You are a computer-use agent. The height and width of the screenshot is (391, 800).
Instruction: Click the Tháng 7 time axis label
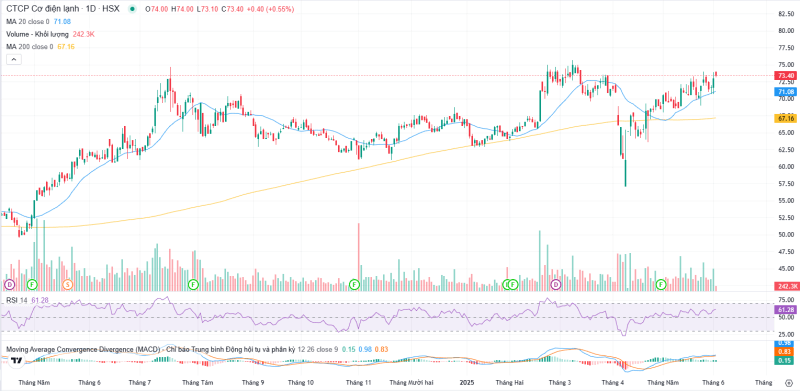tap(141, 382)
